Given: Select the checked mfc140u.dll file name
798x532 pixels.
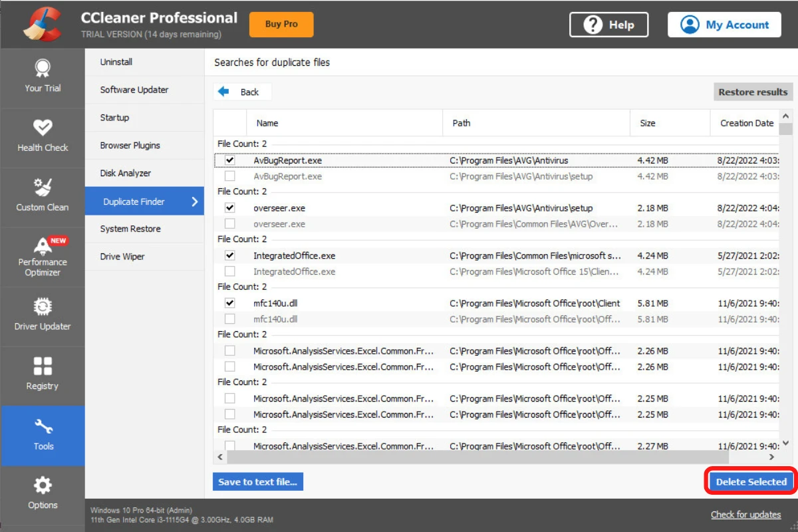Looking at the screenshot, I should [275, 303].
